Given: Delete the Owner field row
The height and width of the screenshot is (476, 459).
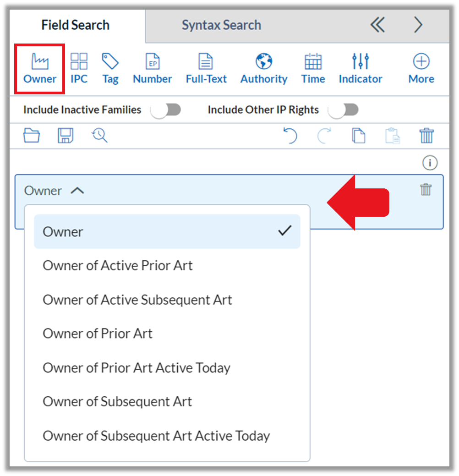Looking at the screenshot, I should click(426, 190).
